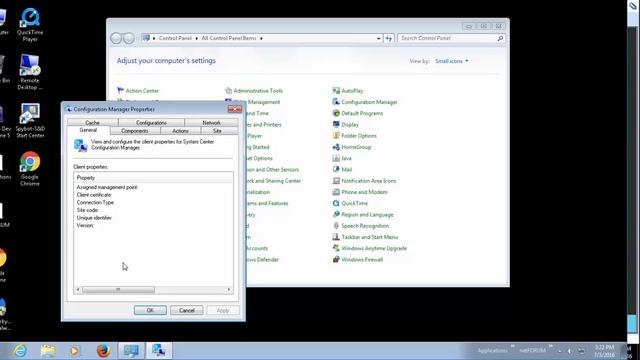
Task: Click OK in Configuration Manager Properties
Action: pos(150,310)
